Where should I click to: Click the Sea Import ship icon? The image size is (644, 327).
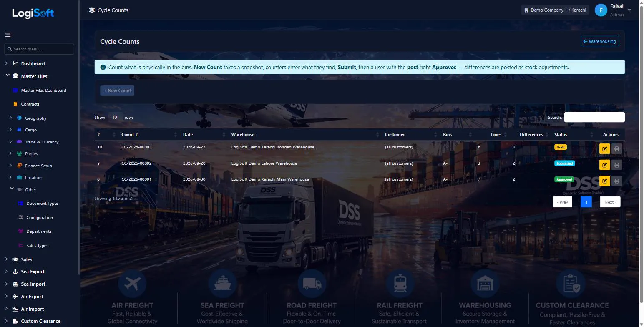pos(15,284)
